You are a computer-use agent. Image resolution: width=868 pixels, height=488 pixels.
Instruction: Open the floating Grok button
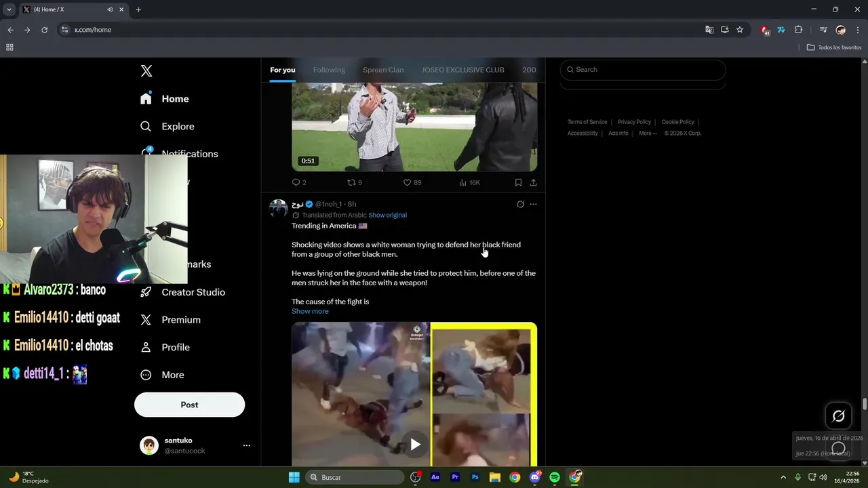(x=838, y=416)
